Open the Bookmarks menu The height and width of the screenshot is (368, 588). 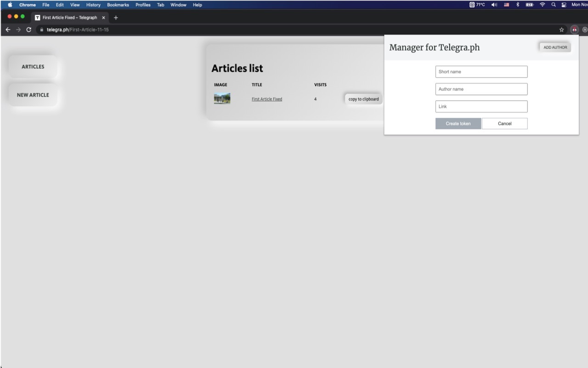(x=118, y=5)
